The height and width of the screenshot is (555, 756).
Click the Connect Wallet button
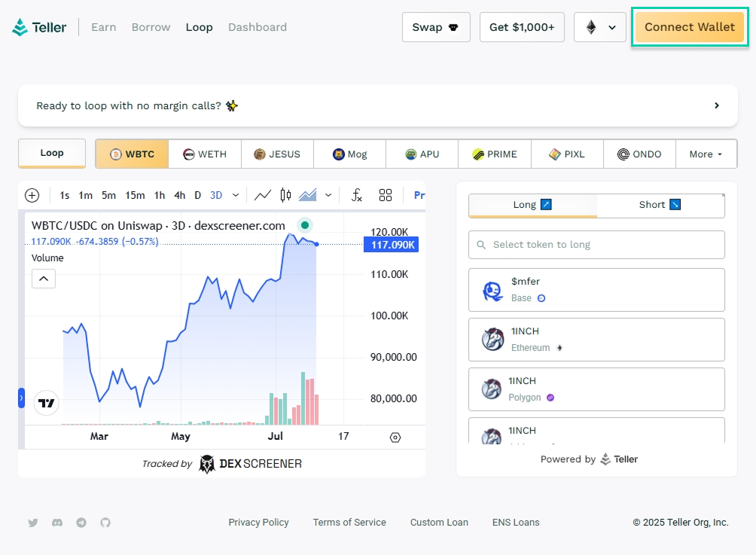tap(690, 27)
